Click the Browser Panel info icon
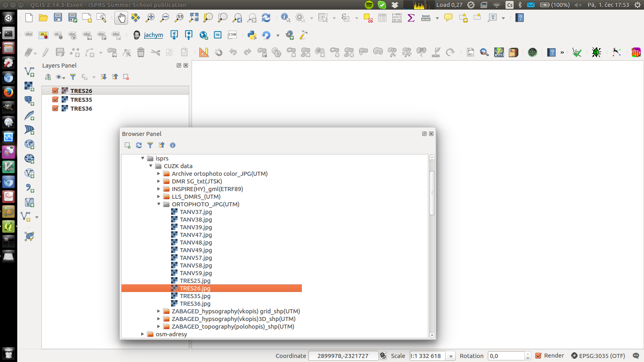This screenshot has width=644, height=362. 173,145
